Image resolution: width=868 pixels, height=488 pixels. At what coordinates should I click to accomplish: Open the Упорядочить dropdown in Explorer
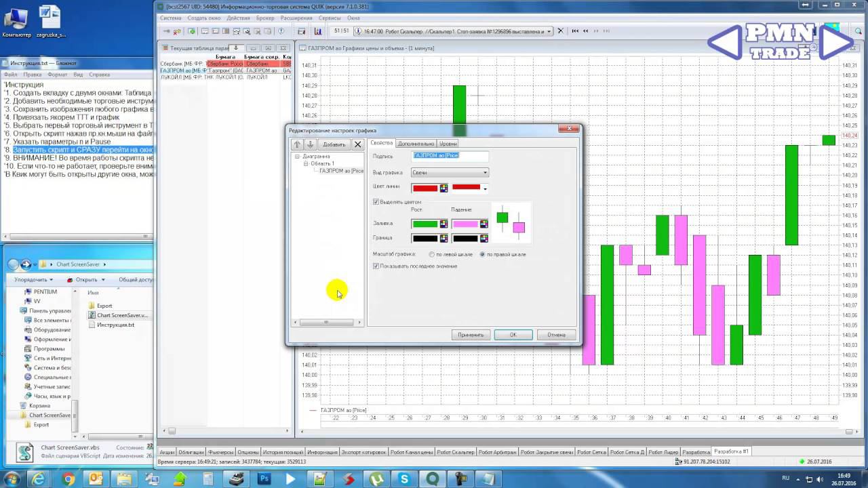tap(34, 279)
